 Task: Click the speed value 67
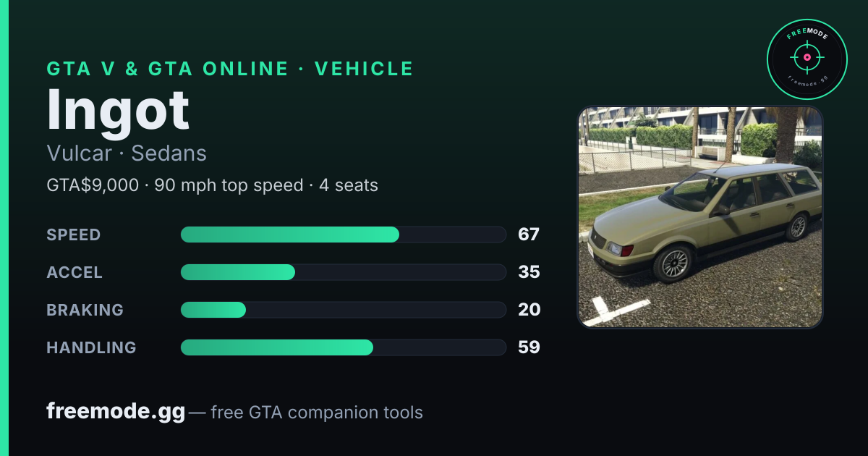pos(529,235)
